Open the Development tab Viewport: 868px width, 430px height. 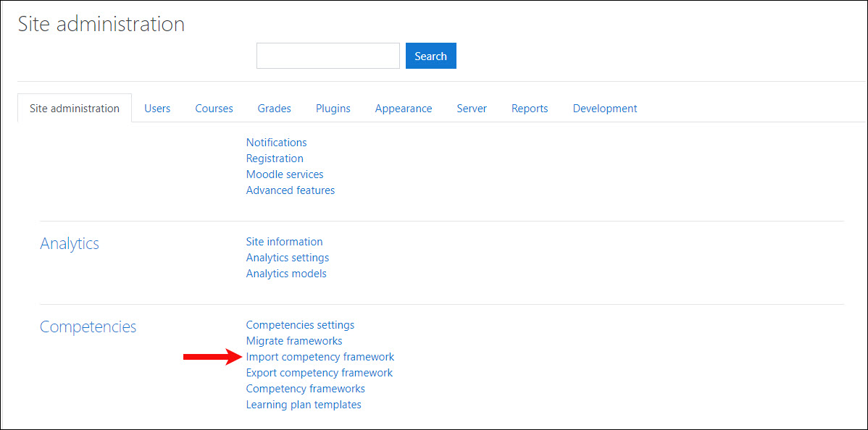pos(604,109)
